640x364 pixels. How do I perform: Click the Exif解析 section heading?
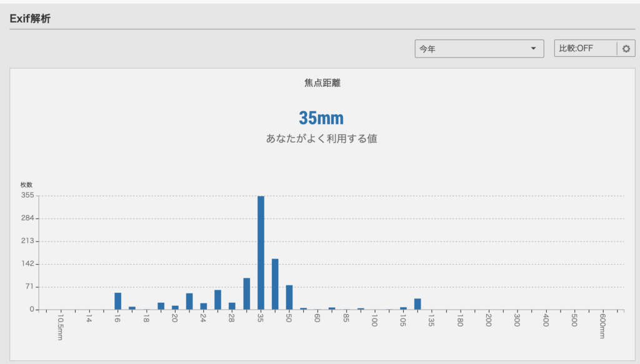30,19
